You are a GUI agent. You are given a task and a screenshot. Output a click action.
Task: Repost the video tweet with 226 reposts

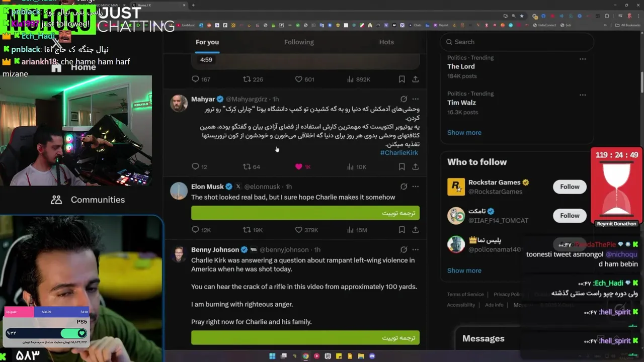(253, 79)
